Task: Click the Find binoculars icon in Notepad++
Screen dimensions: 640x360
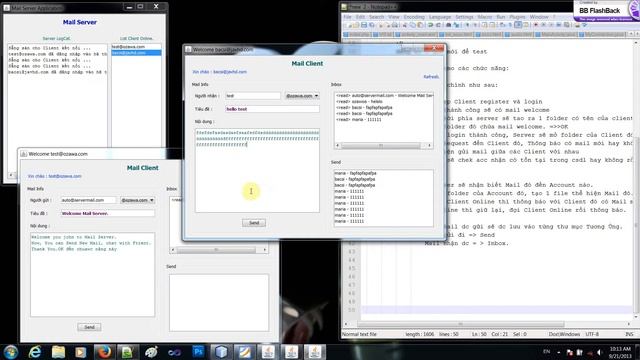Action: point(448,25)
